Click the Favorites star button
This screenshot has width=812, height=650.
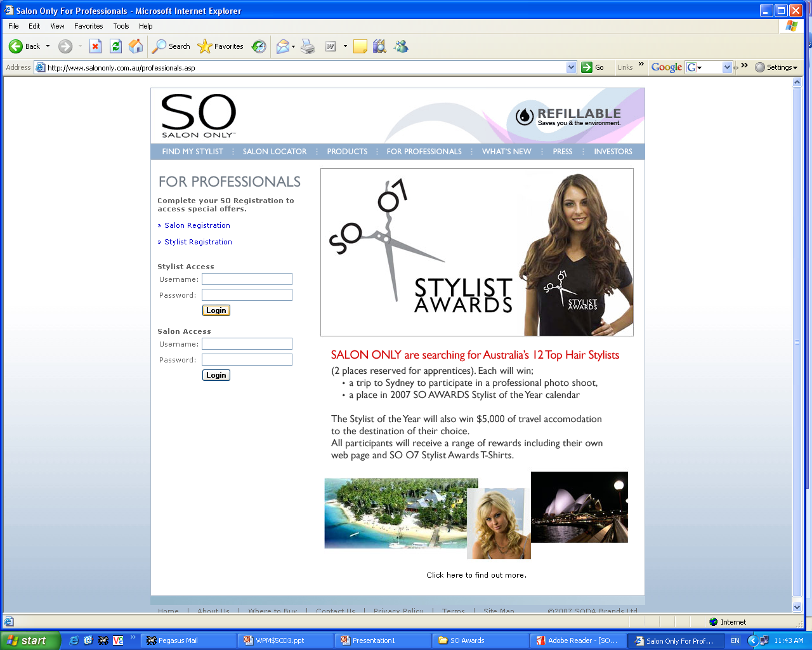pyautogui.click(x=221, y=46)
